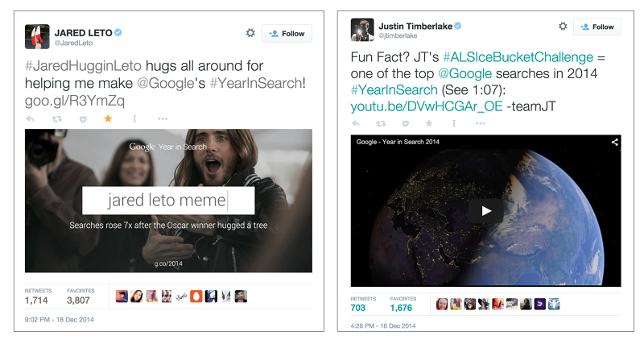Open the youtu.be/DVwHCGAr_OE link

(x=427, y=106)
